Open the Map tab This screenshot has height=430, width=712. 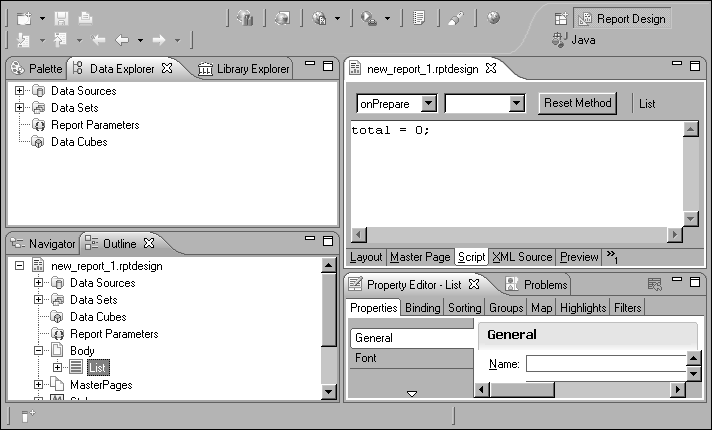541,308
